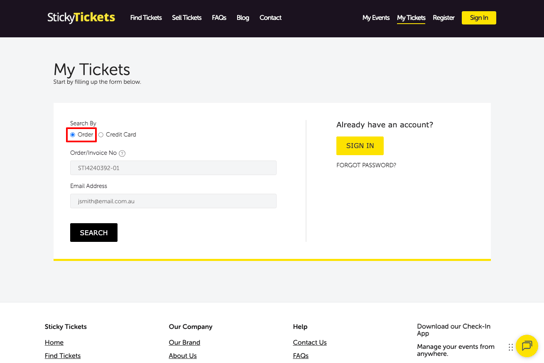The width and height of the screenshot is (544, 363).
Task: Click 'Download our Check-In App' text
Action: (x=453, y=330)
